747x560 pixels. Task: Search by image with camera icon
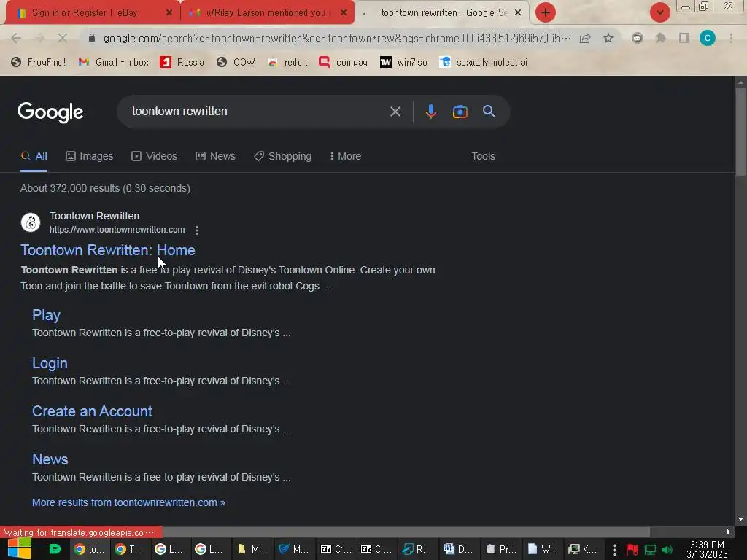tap(460, 112)
